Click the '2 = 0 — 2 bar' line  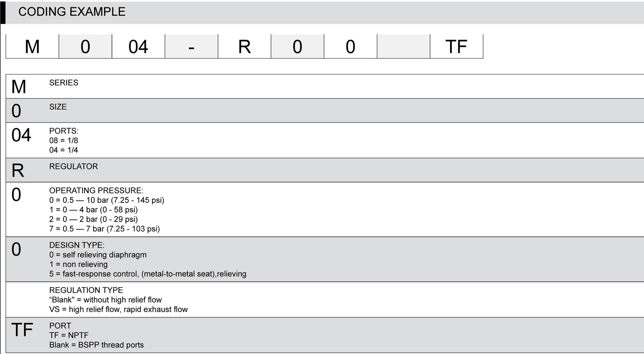click(93, 219)
